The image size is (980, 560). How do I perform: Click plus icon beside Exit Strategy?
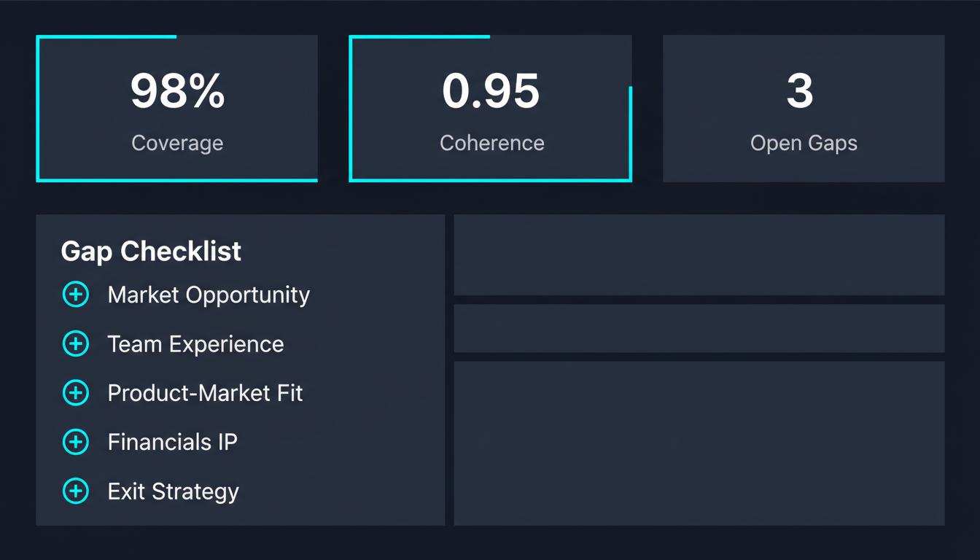[x=76, y=491]
